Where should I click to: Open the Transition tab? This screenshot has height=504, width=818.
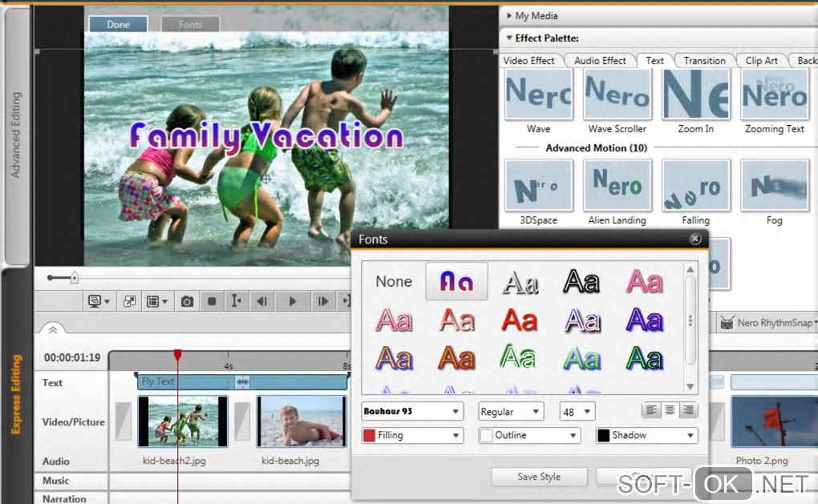pos(704,60)
